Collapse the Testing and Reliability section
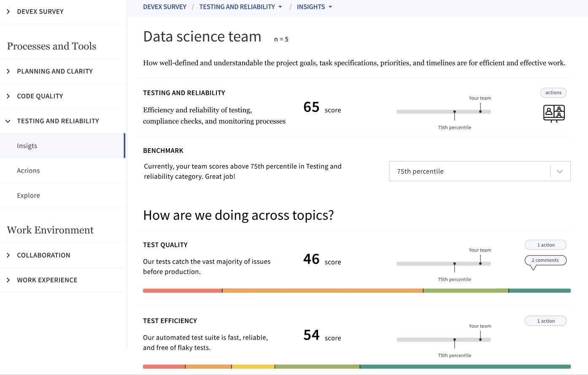Viewport: 588px width, 375px height. pyautogui.click(x=8, y=121)
